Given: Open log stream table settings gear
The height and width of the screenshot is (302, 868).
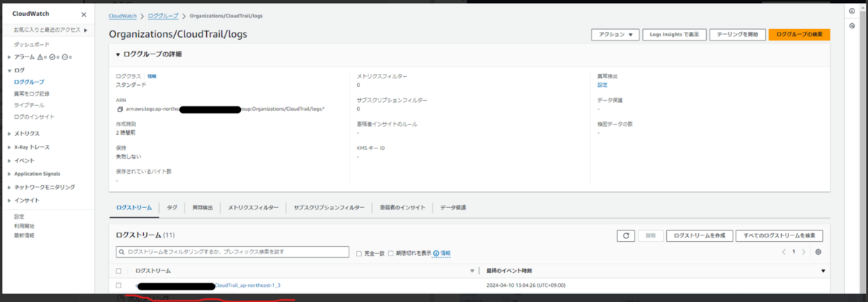Looking at the screenshot, I should coord(818,252).
